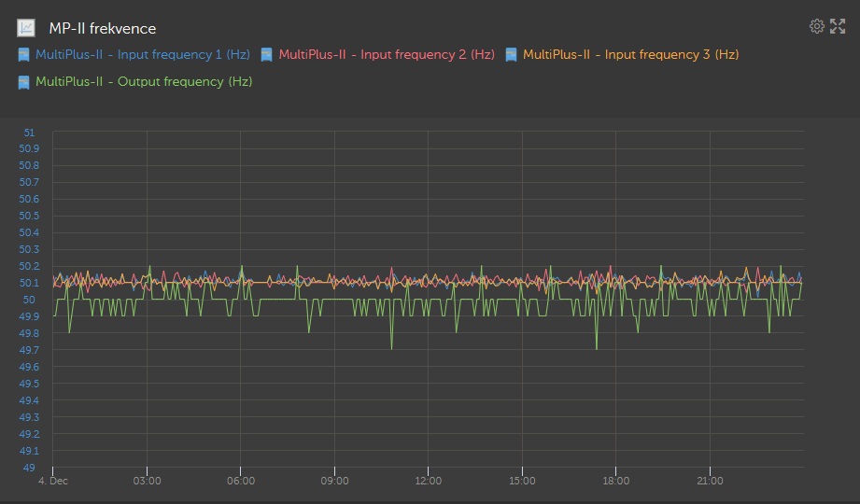
Task: Toggle the Input frequency 3 (Hz) series
Action: point(630,55)
